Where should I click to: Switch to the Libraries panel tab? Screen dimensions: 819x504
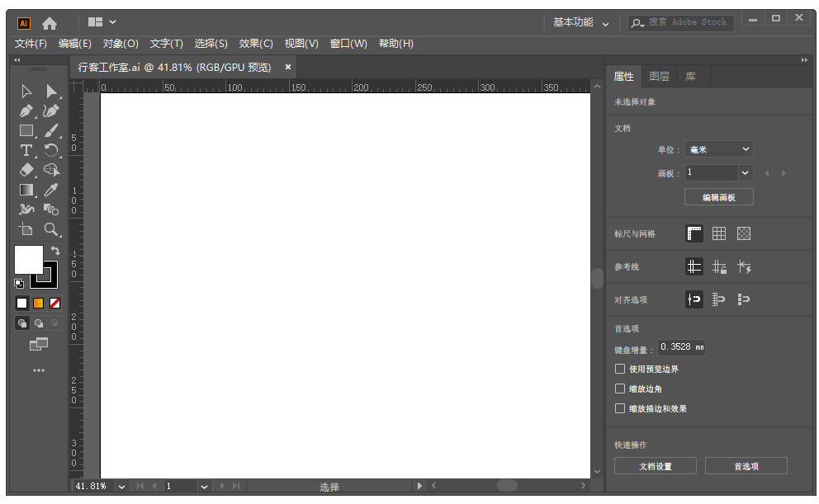[690, 77]
